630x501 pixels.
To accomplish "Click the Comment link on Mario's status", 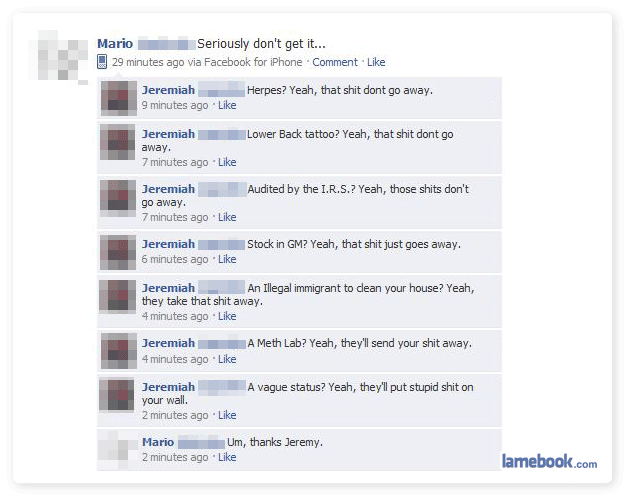I will coord(335,62).
